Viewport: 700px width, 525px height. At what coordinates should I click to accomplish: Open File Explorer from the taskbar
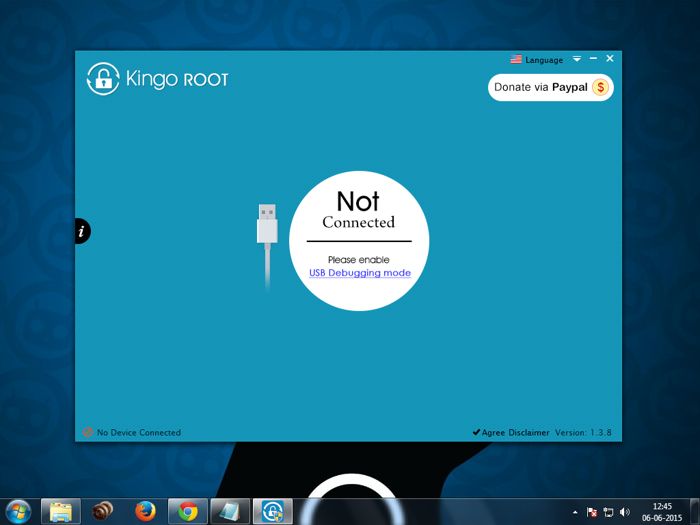(61, 512)
